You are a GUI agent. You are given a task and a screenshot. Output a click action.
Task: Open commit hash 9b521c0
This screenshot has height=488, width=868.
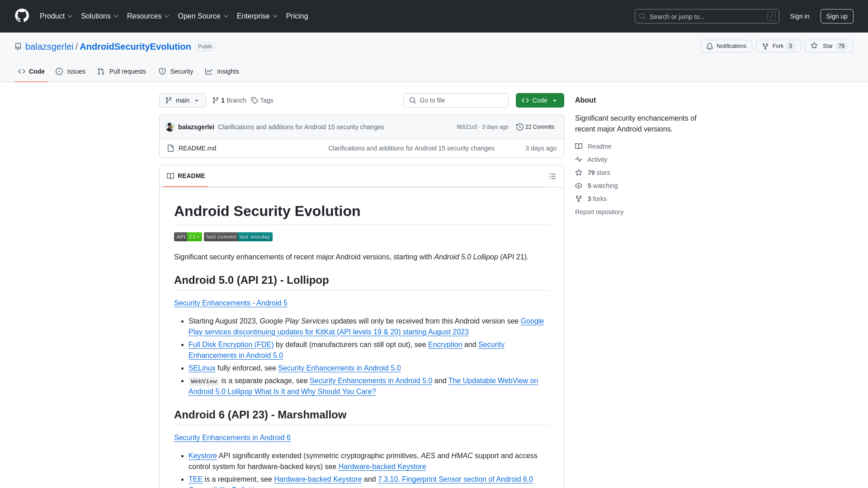click(467, 127)
